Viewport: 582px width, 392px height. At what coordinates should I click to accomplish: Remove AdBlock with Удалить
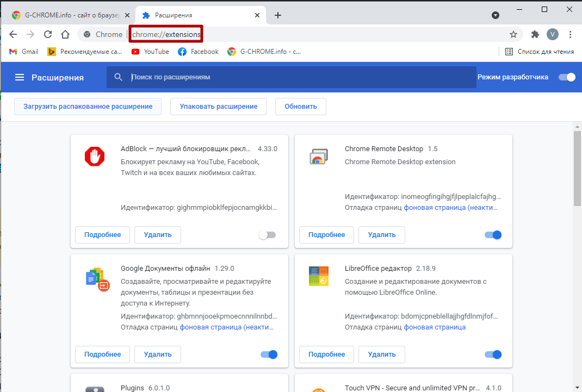(158, 235)
